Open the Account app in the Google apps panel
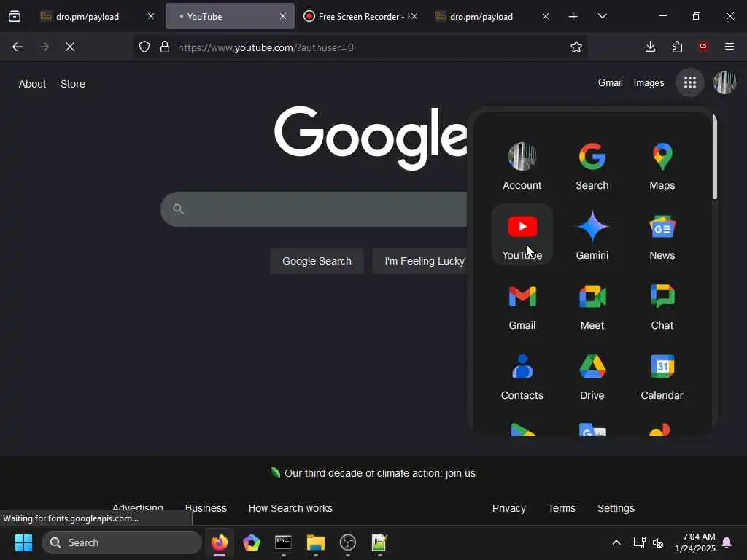This screenshot has height=560, width=747. (522, 166)
